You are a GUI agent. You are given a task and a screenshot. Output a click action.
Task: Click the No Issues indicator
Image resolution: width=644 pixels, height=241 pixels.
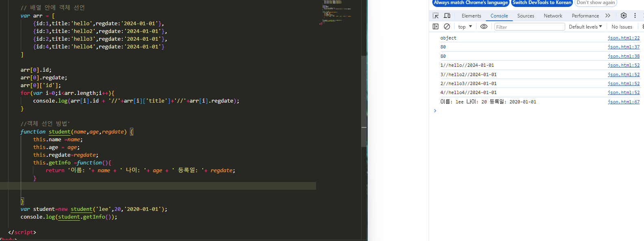(x=622, y=26)
